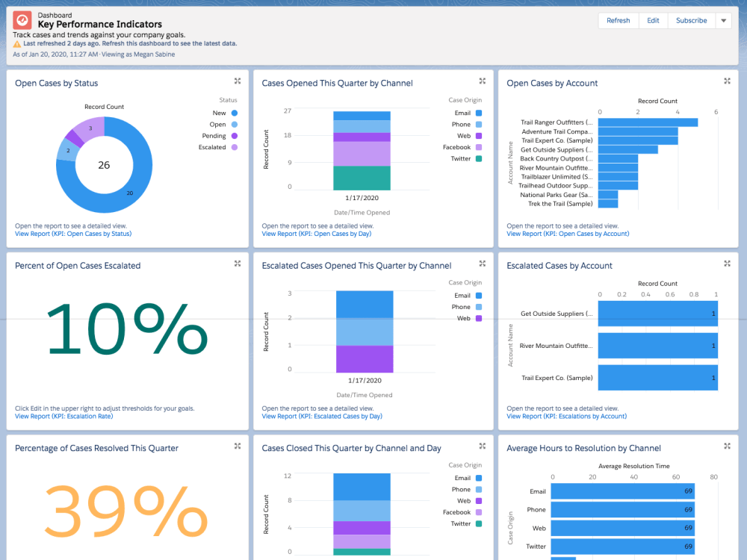Expand the Percentage of Cases Resolved widget

(x=237, y=446)
